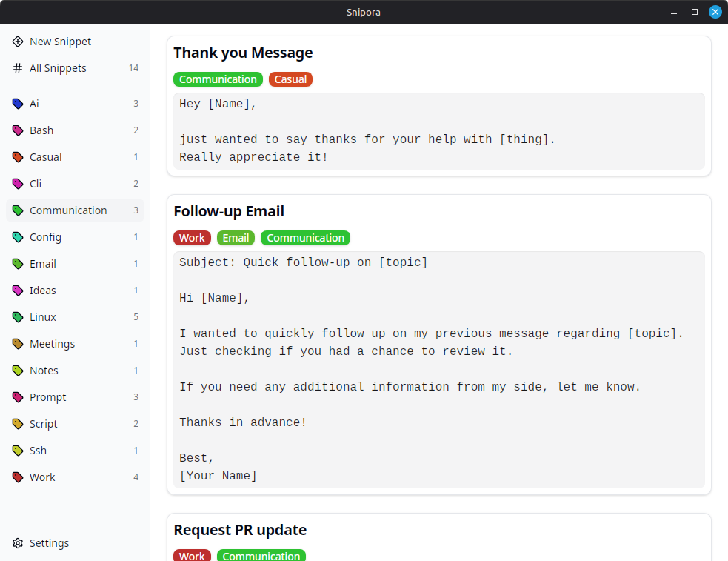Click the Work badge on Follow-up Email
Screen dimensions: 728x561
(193, 238)
